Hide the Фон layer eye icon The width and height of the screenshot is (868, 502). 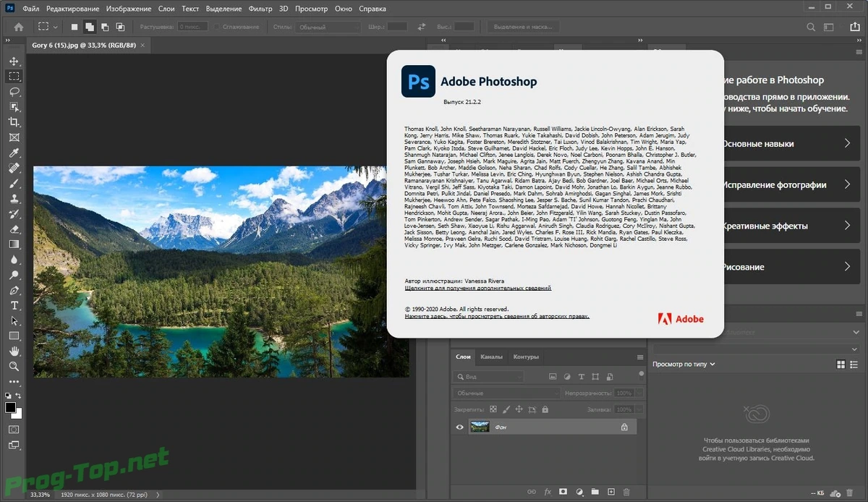pos(459,427)
